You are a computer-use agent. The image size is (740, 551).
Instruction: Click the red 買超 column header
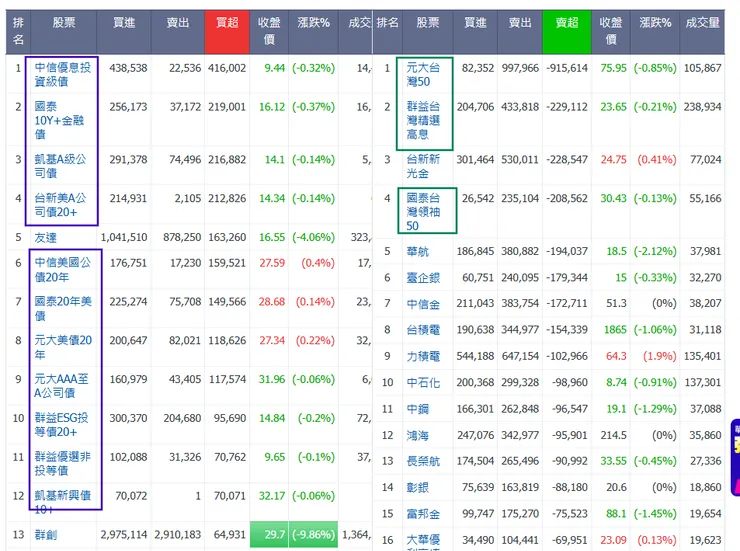click(x=227, y=32)
